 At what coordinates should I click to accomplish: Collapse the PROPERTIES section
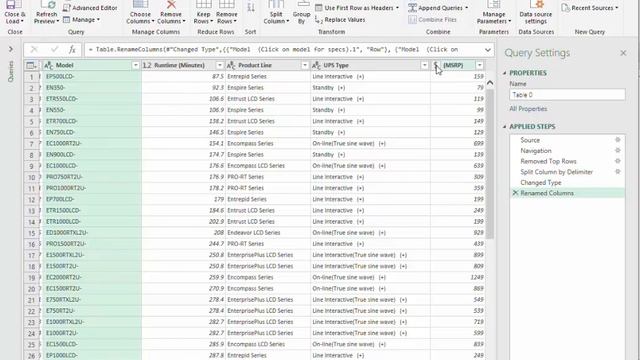504,73
